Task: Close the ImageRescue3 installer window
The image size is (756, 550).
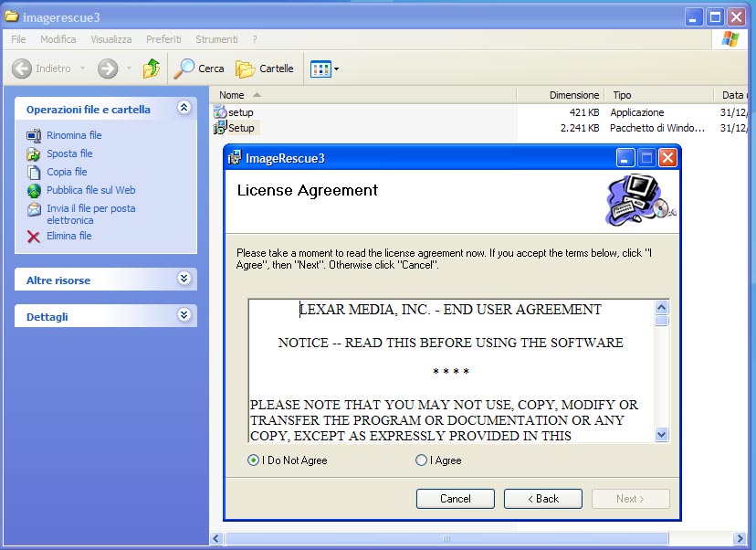Action: click(667, 158)
